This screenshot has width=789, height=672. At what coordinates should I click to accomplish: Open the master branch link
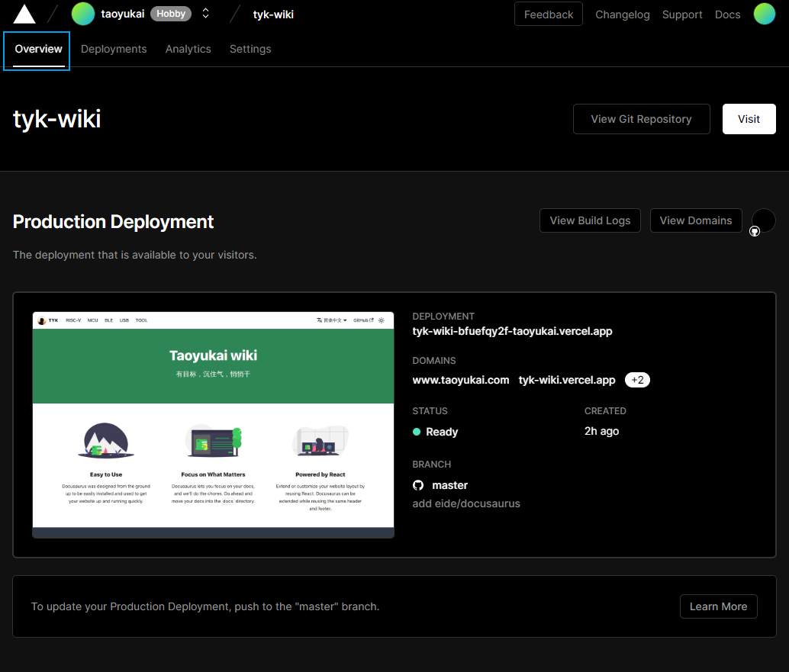point(450,485)
